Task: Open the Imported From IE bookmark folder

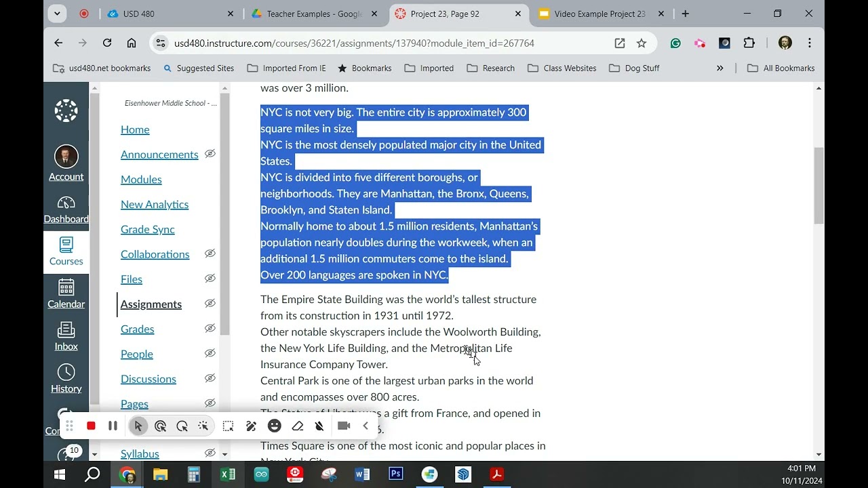Action: point(286,68)
